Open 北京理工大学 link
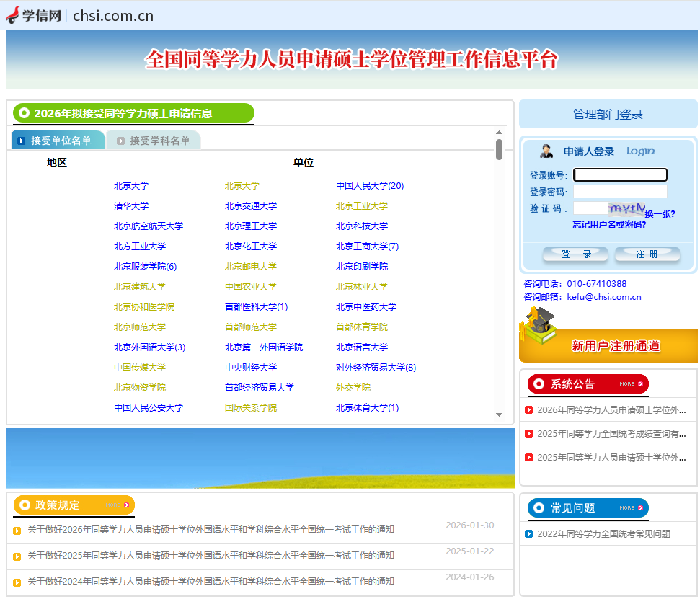This screenshot has height=599, width=700. click(250, 226)
